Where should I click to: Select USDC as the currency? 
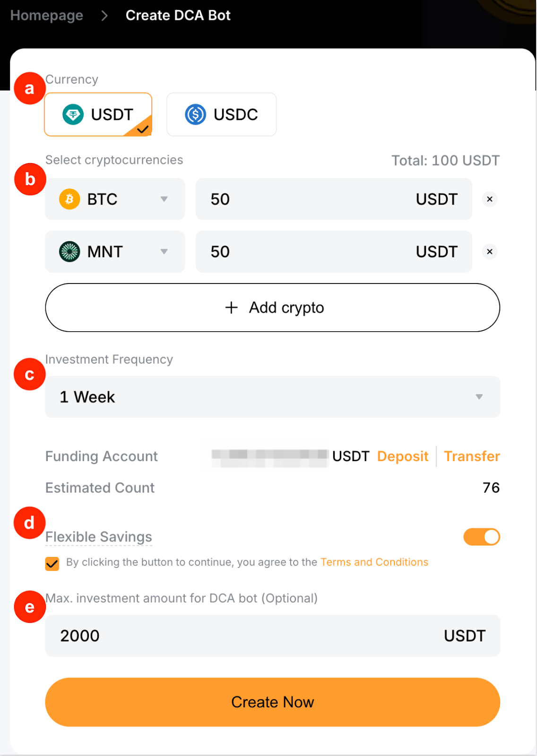pyautogui.click(x=221, y=114)
